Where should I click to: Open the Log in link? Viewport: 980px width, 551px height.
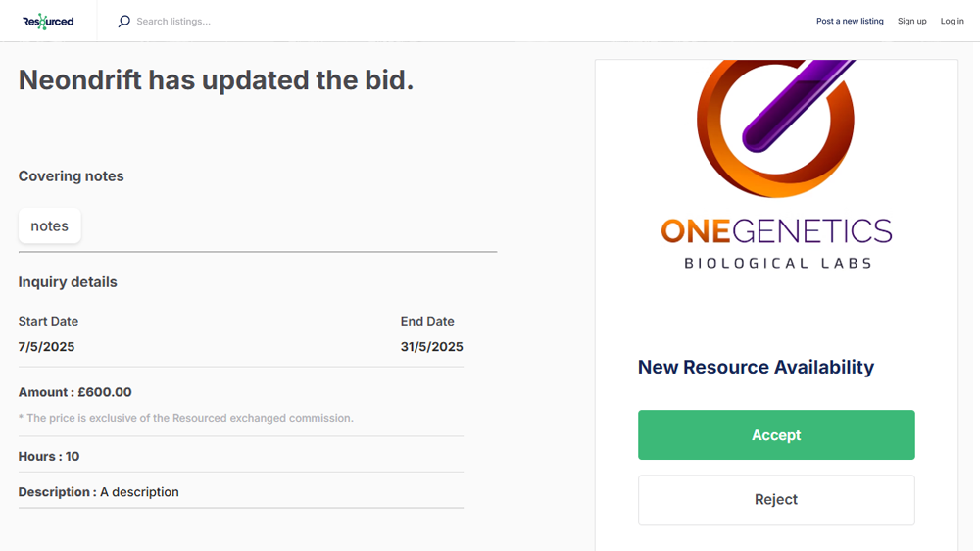pos(952,21)
